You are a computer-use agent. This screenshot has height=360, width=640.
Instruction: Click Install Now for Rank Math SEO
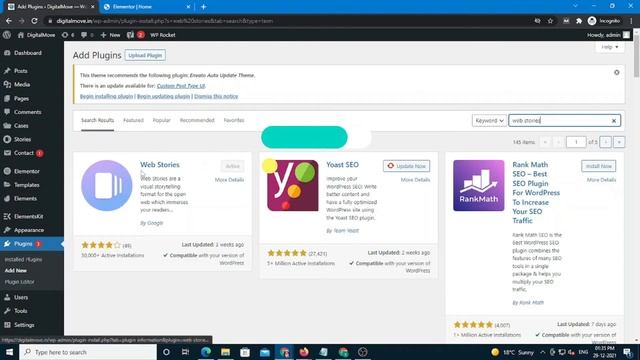[x=598, y=166]
